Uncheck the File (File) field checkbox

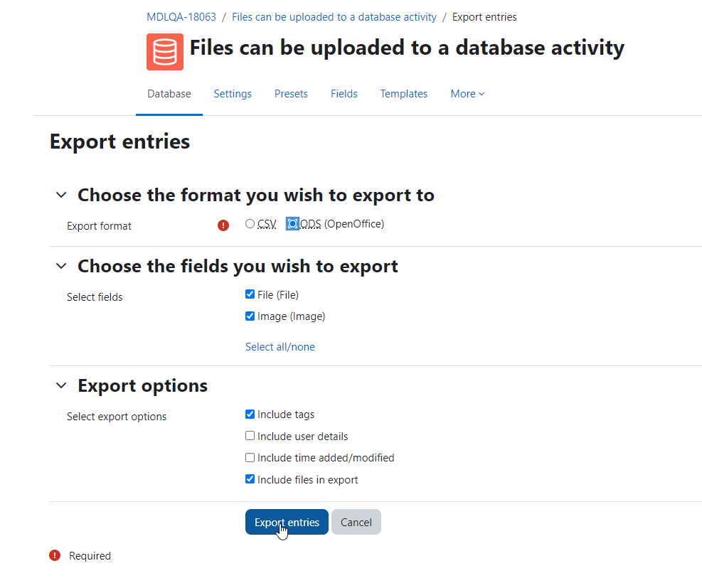250,294
